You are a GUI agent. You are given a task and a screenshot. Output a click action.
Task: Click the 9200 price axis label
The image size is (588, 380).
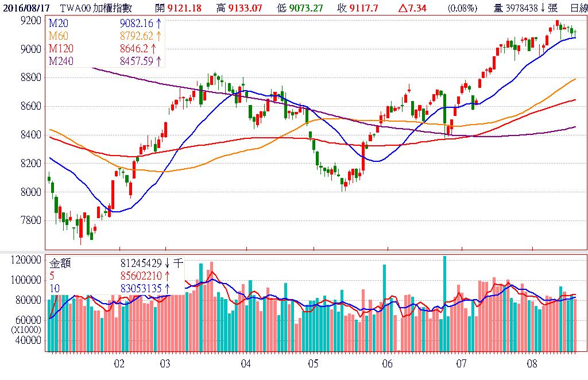(x=30, y=21)
